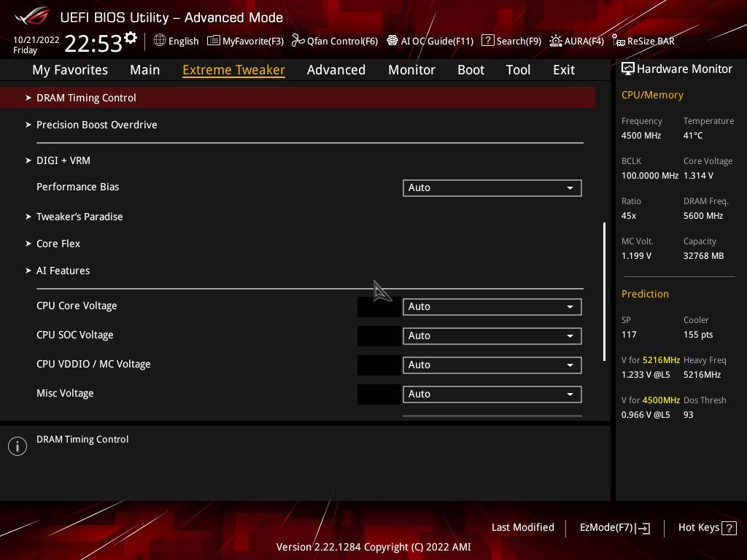Click the 5600 MHz DRAM Freq value

pyautogui.click(x=703, y=216)
